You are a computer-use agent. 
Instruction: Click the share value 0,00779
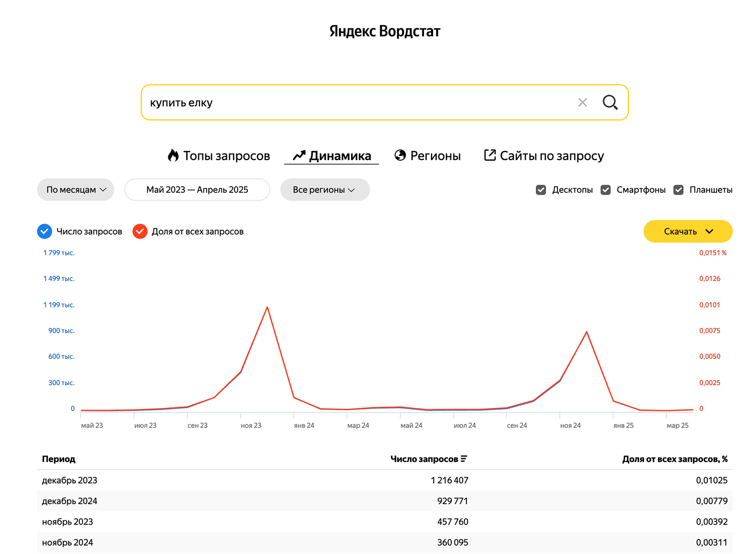[712, 501]
